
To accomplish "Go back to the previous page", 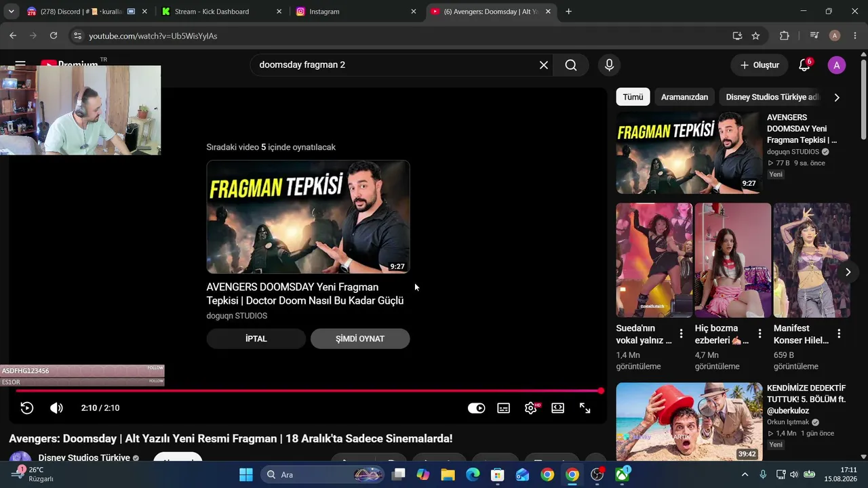I will 13,36.
